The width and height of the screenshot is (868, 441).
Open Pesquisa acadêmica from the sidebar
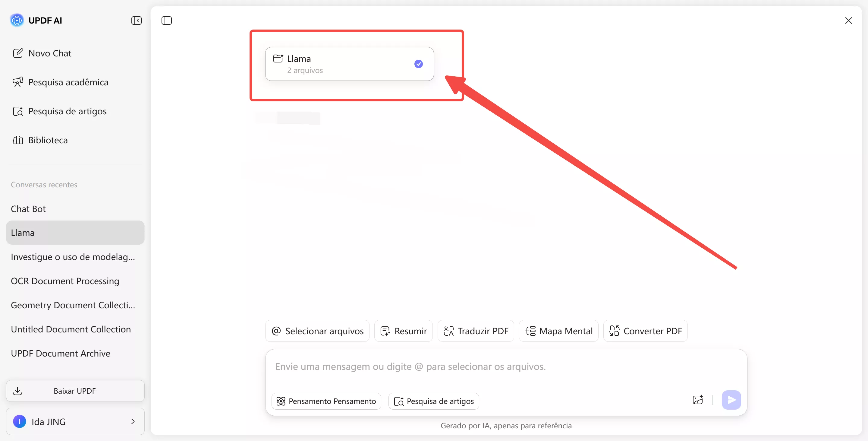68,82
